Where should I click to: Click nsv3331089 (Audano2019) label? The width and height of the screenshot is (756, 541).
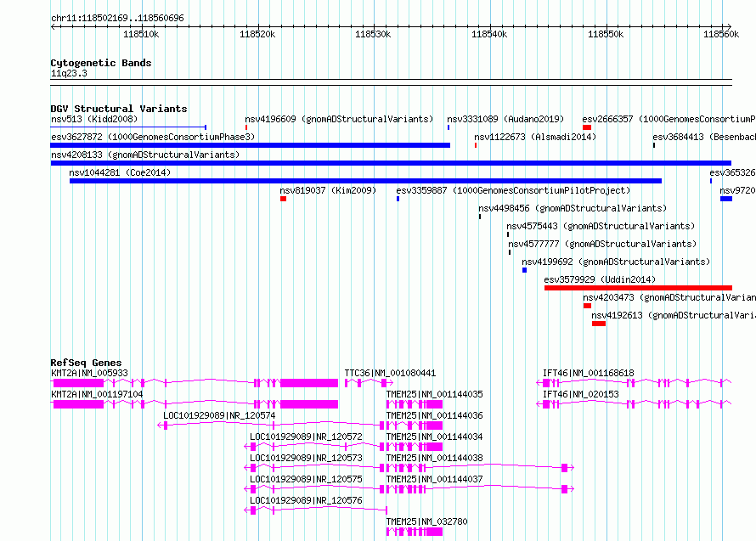click(505, 119)
